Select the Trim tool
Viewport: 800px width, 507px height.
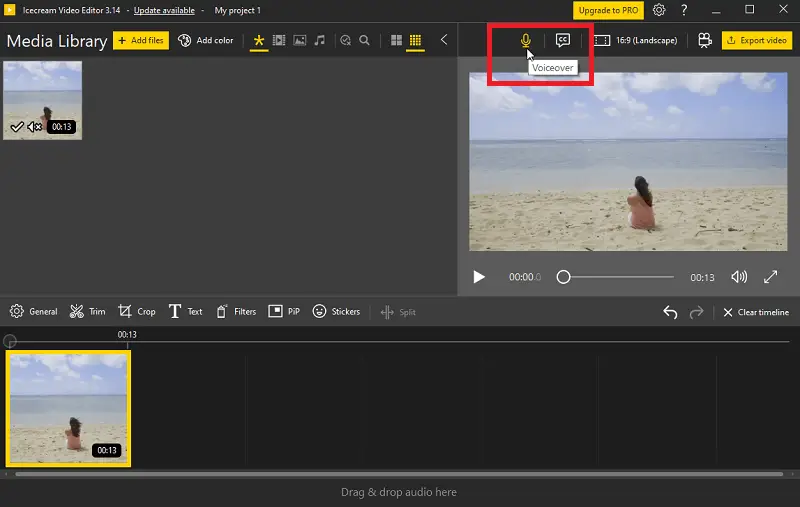88,312
